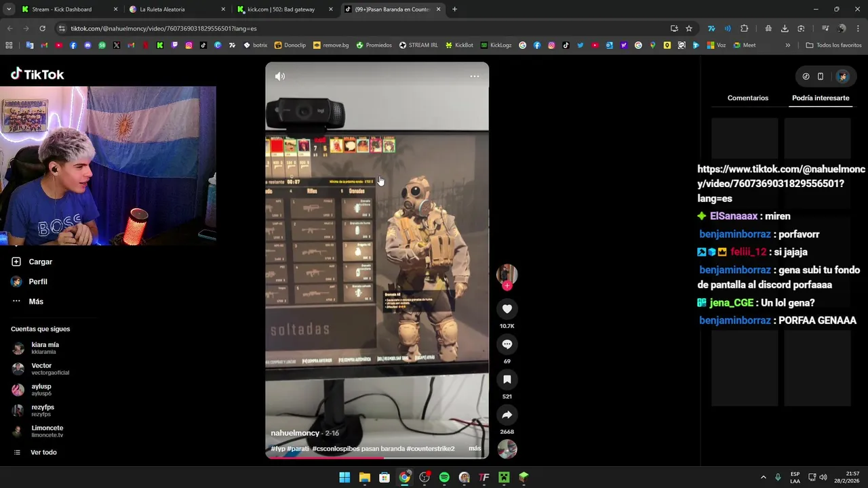Viewport: 868px width, 488px height.
Task: Open the Extensions puzzle icon
Action: pyautogui.click(x=744, y=28)
